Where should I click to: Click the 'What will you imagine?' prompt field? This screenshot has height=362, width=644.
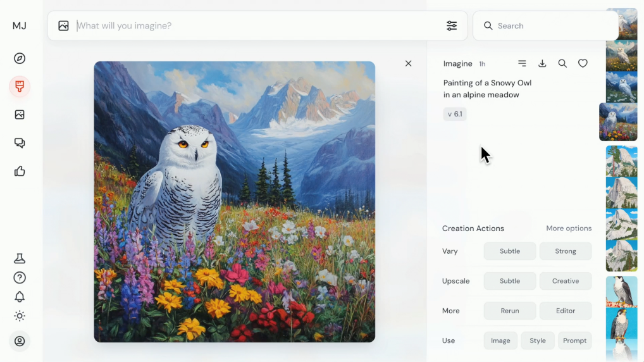point(259,26)
